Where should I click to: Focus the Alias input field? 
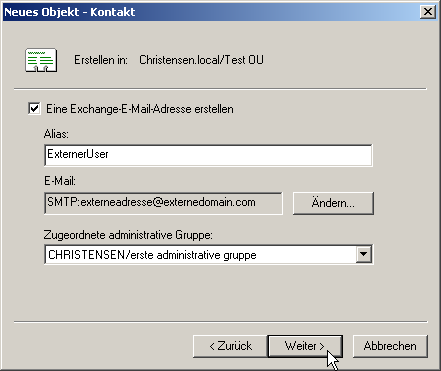pyautogui.click(x=208, y=155)
